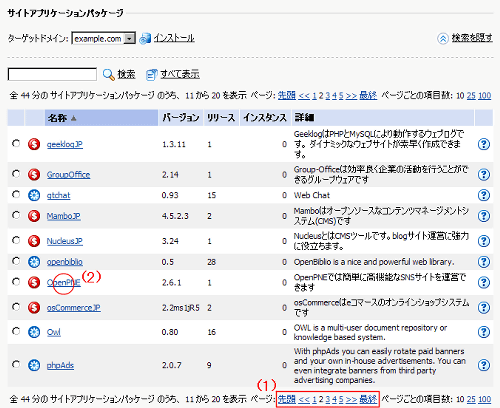This screenshot has height=408, width=500.
Task: Click the インストール link
Action: point(174,38)
